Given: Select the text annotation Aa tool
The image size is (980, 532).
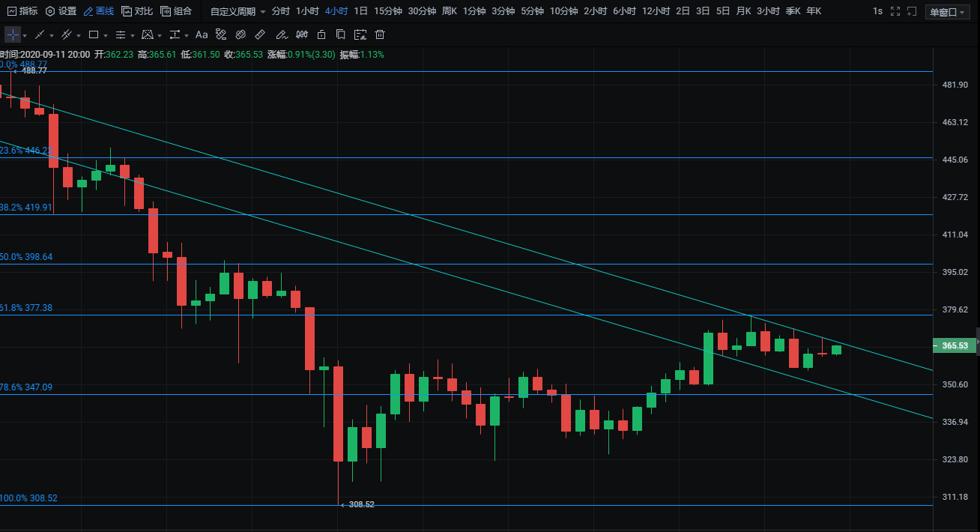Looking at the screenshot, I should click(x=201, y=34).
